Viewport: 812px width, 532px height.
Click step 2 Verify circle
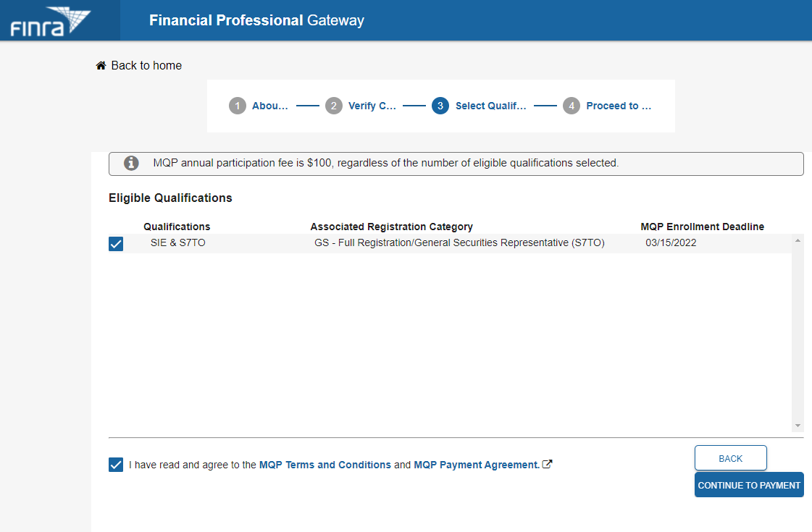pos(333,106)
